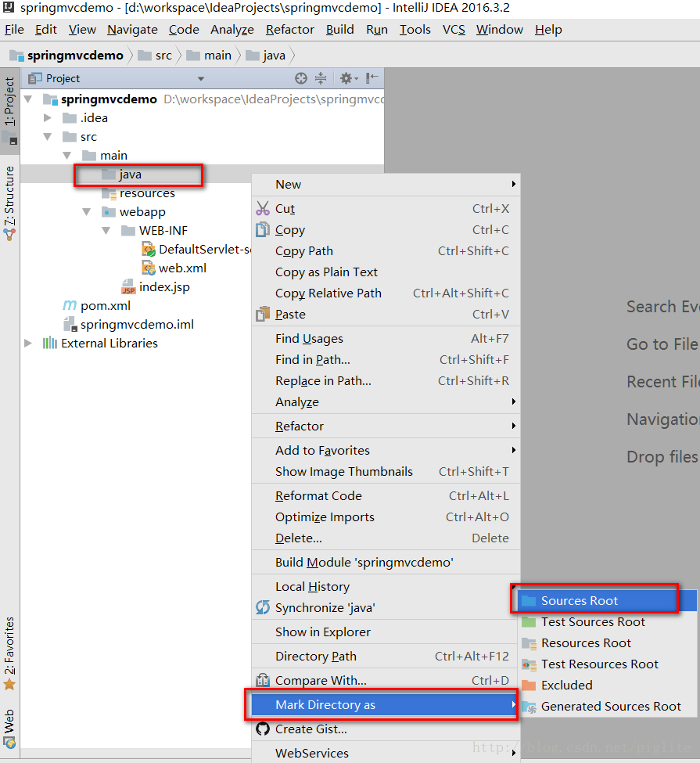This screenshot has height=763, width=700.
Task: Collapse the springmvcdemo root node
Action: pos(28,99)
